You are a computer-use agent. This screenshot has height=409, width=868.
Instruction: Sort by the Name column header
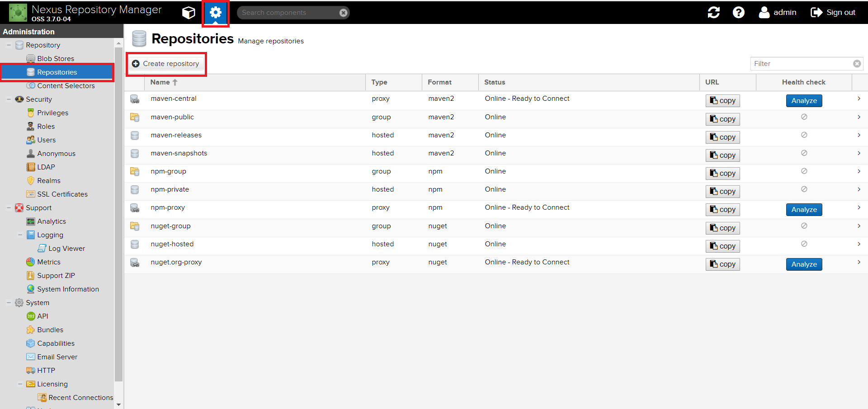(x=255, y=82)
